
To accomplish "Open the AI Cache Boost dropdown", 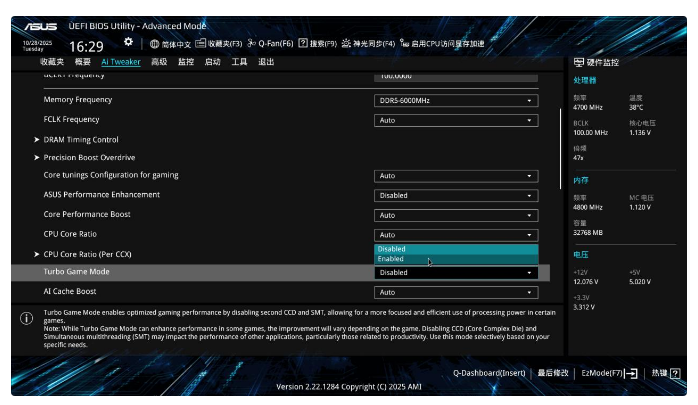I will click(456, 292).
